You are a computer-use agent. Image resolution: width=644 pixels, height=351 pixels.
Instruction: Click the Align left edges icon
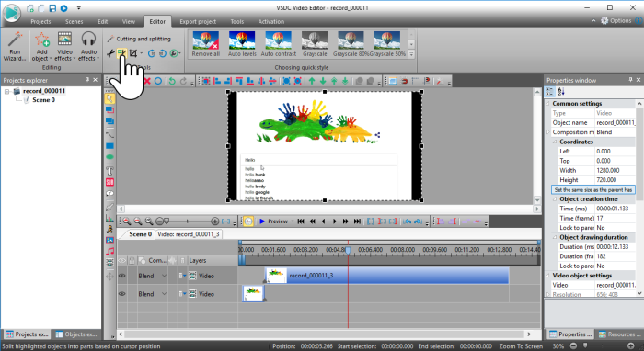coord(217,81)
